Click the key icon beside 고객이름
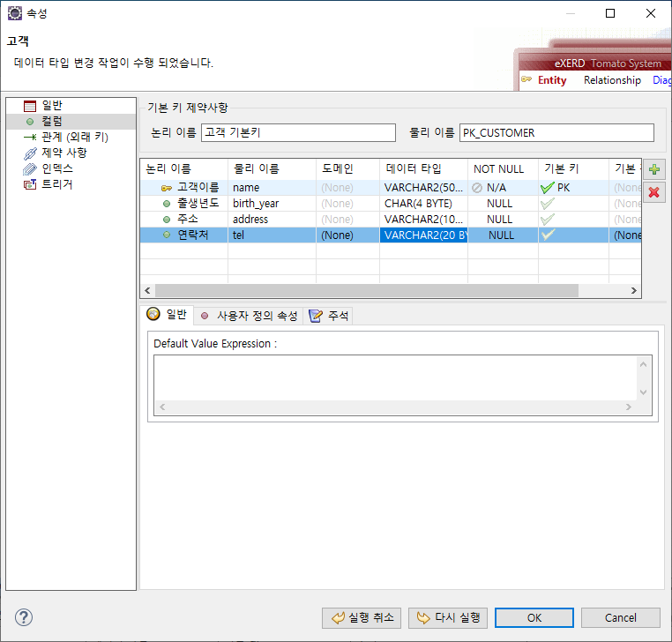The height and width of the screenshot is (642, 672). [167, 188]
